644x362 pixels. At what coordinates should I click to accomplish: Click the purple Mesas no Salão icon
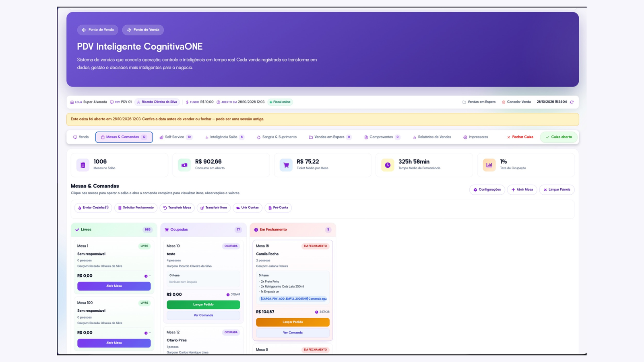tap(83, 165)
